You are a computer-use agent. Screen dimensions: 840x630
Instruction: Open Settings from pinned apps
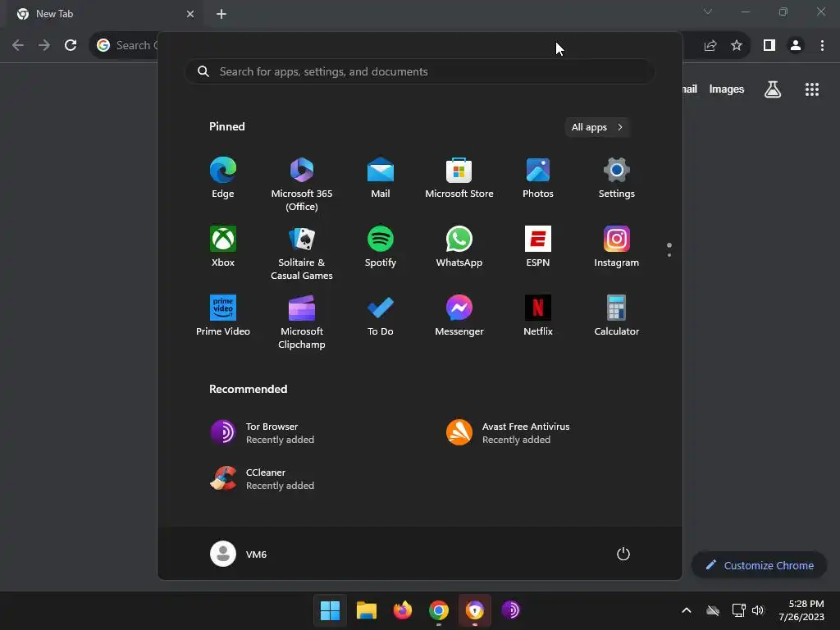coord(617,178)
